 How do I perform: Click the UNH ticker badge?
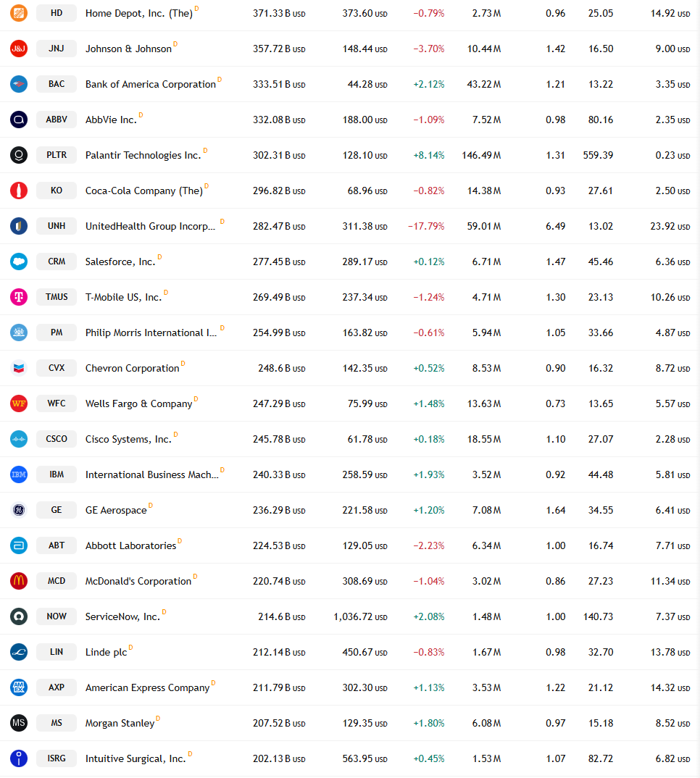pyautogui.click(x=57, y=226)
